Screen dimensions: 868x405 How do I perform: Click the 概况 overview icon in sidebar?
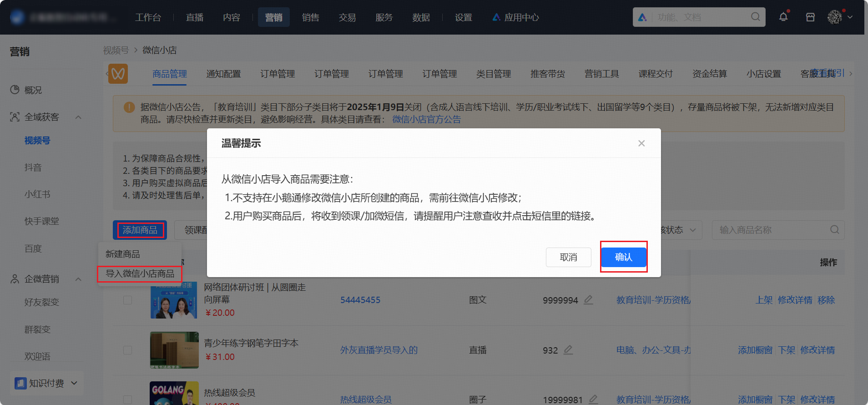pyautogui.click(x=15, y=90)
